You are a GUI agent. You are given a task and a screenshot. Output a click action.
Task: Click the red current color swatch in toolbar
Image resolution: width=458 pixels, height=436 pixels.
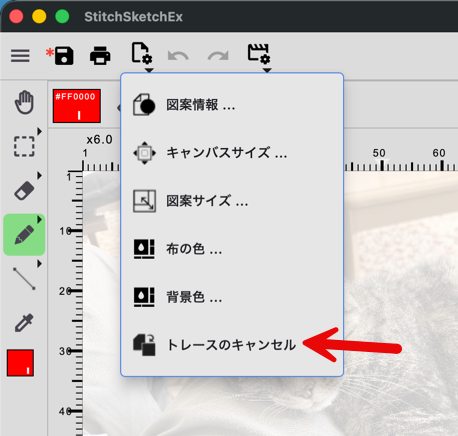pyautogui.click(x=20, y=363)
